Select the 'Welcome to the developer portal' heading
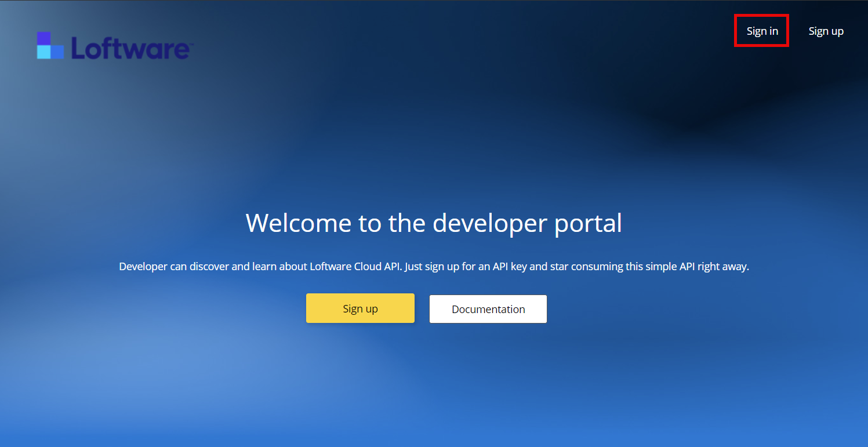The height and width of the screenshot is (447, 868). point(434,223)
